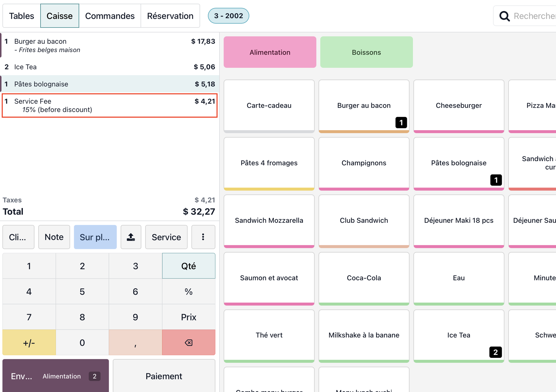Image resolution: width=556 pixels, height=392 pixels.
Task: Click the search magnifier icon
Action: click(x=504, y=16)
